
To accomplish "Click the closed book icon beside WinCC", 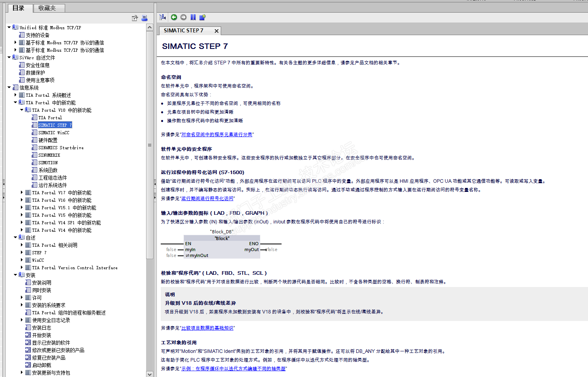I will pos(28,260).
